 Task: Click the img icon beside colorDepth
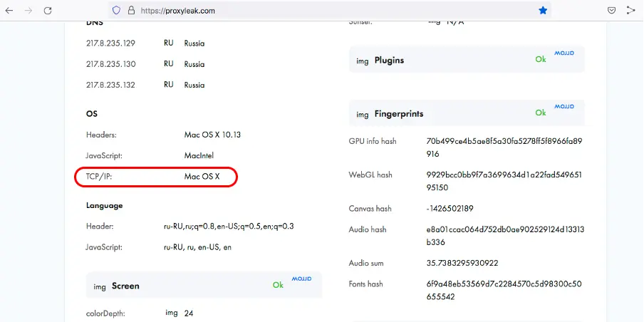coord(172,313)
